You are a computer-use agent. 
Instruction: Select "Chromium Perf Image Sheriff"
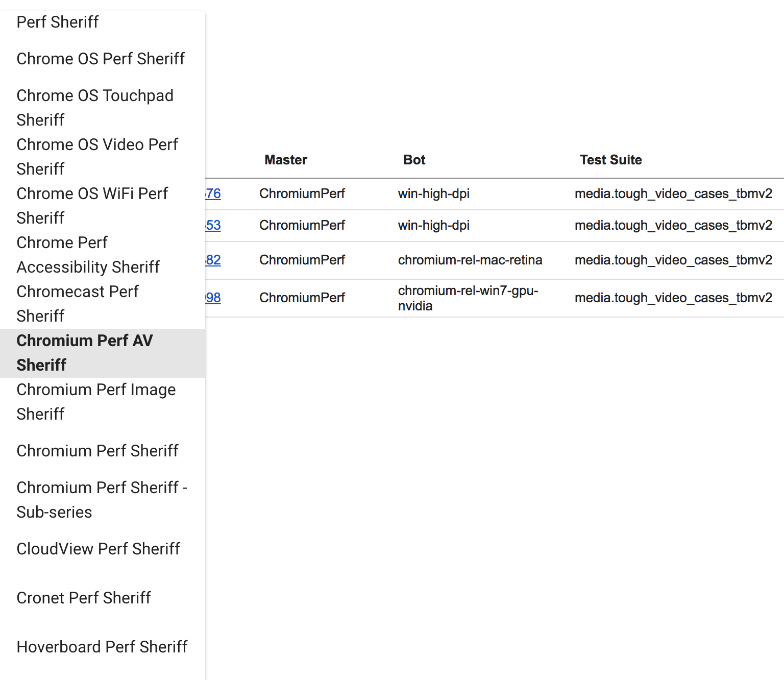click(96, 401)
